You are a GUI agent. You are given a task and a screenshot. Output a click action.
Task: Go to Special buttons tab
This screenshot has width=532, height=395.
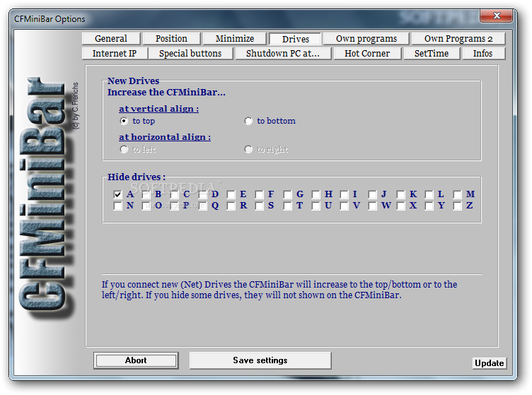click(x=190, y=54)
